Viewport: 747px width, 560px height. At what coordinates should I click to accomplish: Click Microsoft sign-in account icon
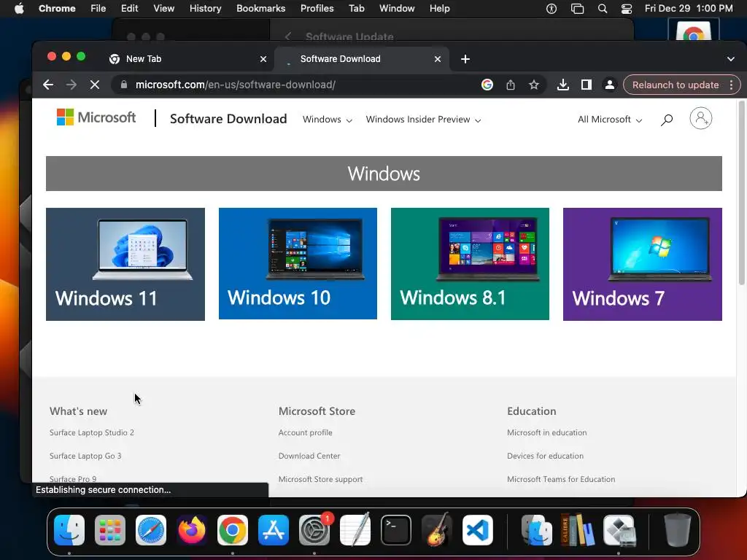[x=701, y=118]
